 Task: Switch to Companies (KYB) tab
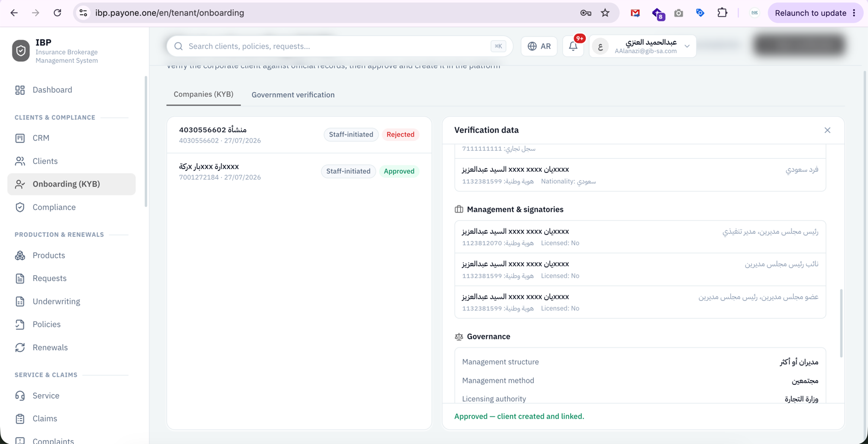click(203, 94)
